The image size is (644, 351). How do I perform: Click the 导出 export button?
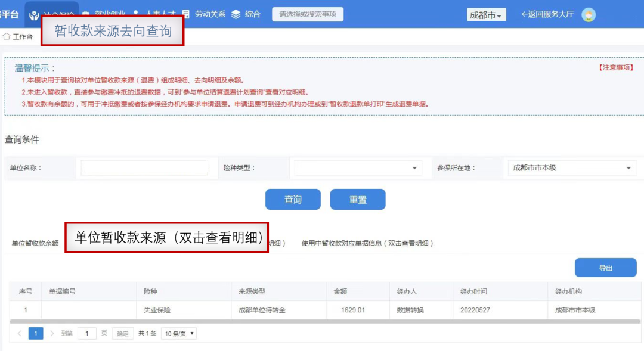(x=606, y=267)
